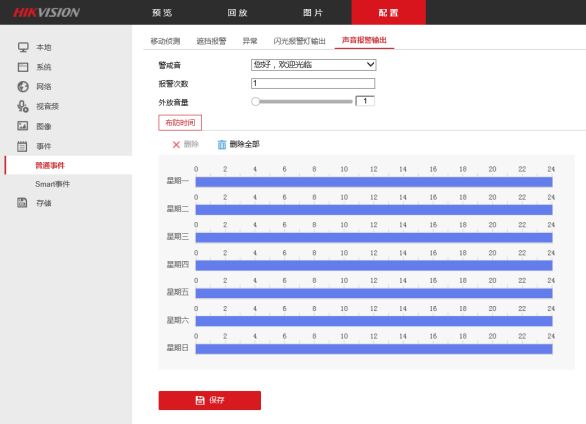Click the 事件 calendar icon in sidebar
Viewport: 586px width, 424px height.
coord(22,146)
